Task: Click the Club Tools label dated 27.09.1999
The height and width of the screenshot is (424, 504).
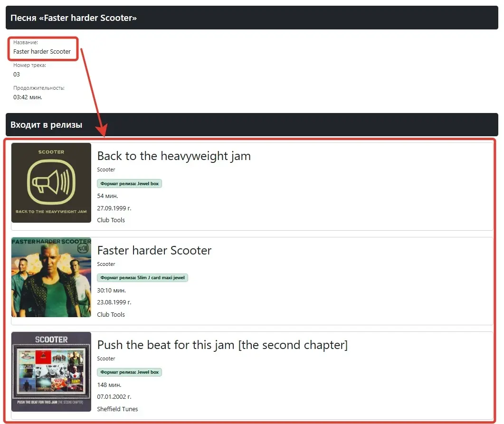Action: [111, 220]
